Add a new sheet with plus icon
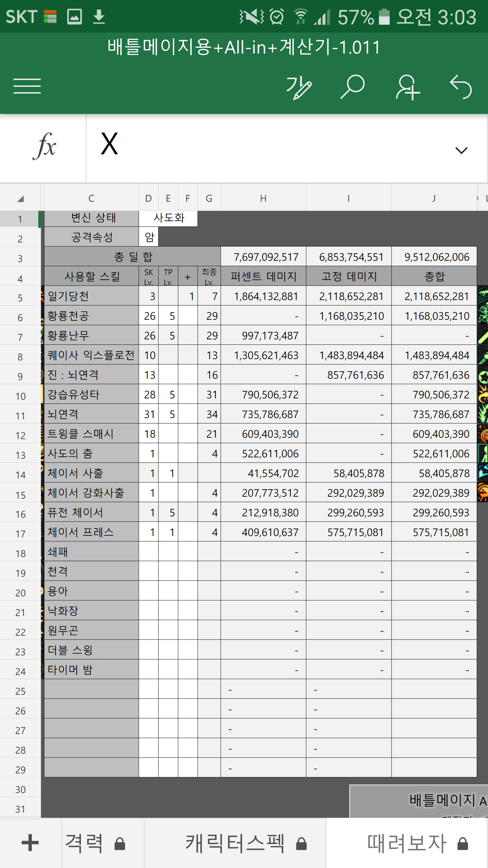 click(30, 843)
